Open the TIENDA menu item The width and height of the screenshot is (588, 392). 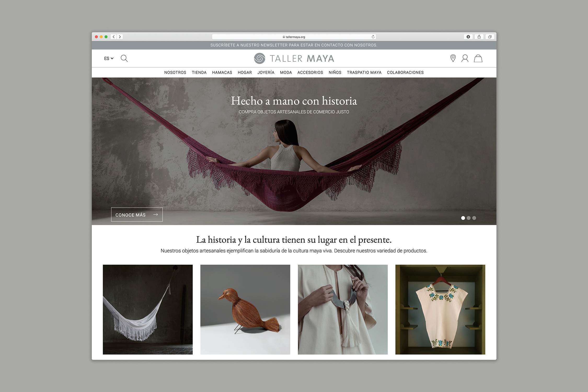pyautogui.click(x=199, y=72)
